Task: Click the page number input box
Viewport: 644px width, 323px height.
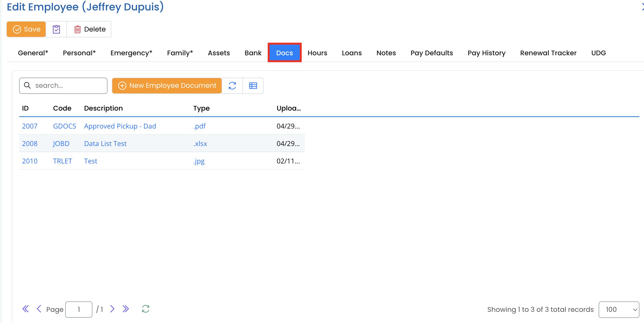Action: click(79, 309)
